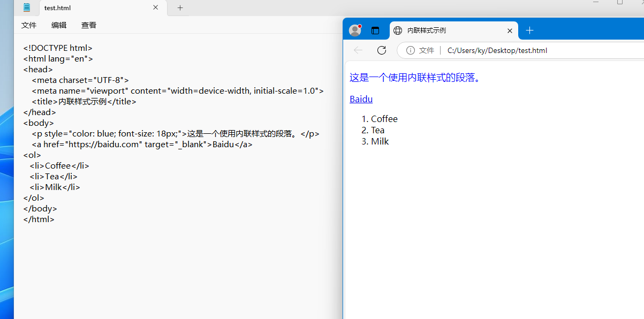Maximize the Notepad window
The image size is (644, 319).
pyautogui.click(x=620, y=2)
